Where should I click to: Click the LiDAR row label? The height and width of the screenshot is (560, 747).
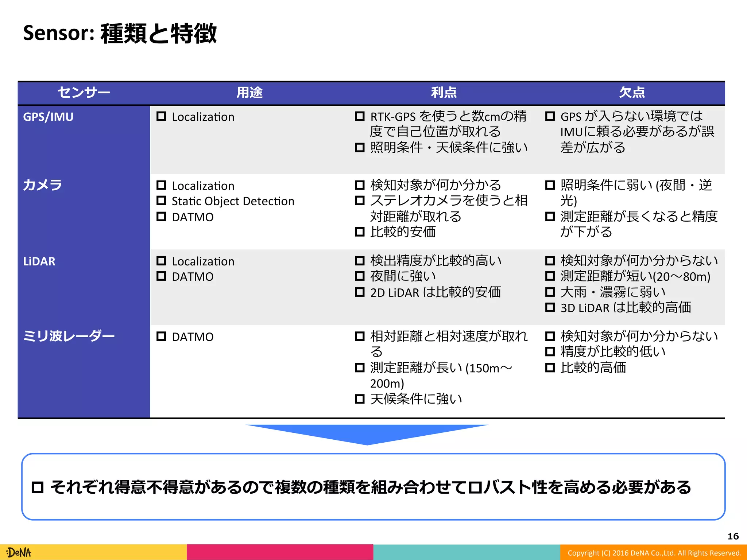coord(39,261)
